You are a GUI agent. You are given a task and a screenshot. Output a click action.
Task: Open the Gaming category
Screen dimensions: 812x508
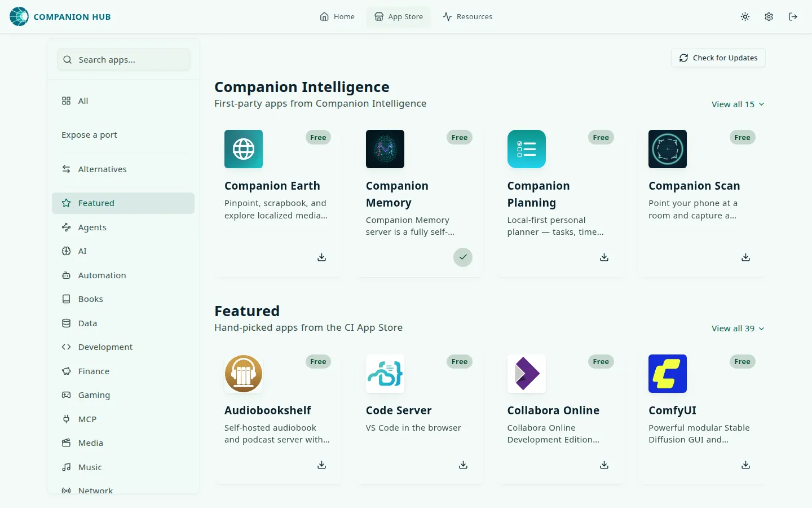(123, 395)
